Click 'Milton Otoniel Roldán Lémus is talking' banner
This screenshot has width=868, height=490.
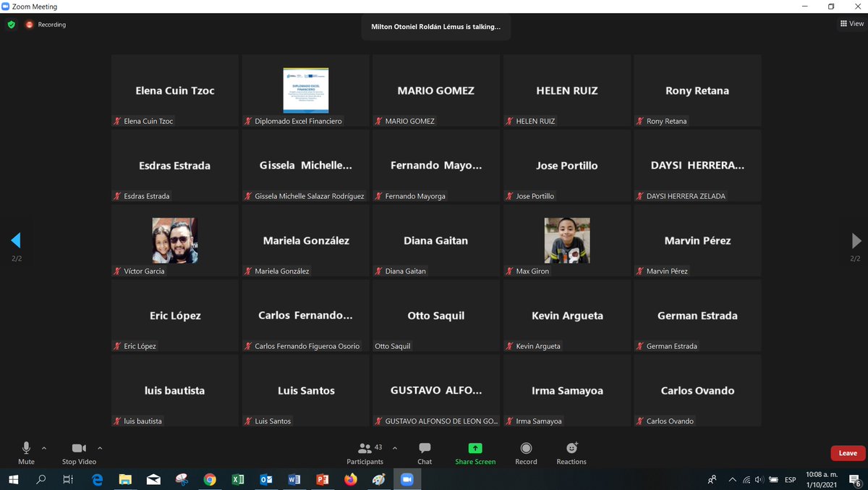click(435, 27)
